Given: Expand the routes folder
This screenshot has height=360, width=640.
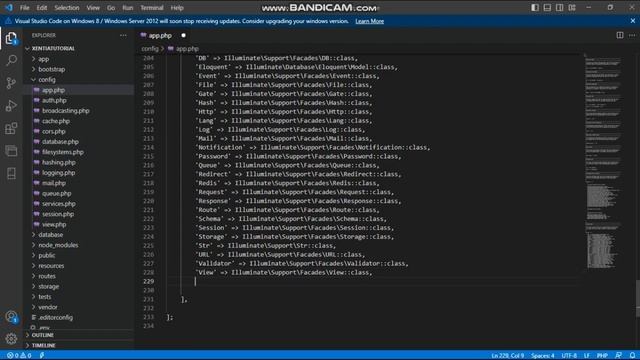Looking at the screenshot, I should [x=47, y=276].
